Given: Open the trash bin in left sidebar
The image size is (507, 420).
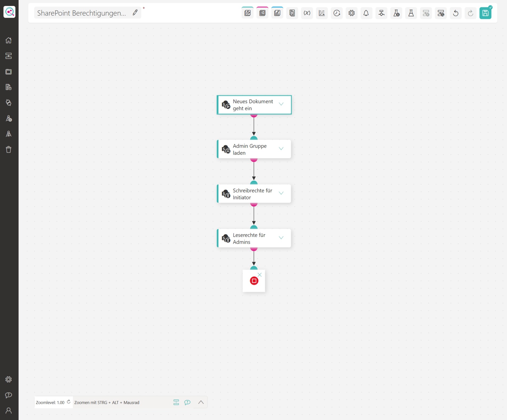Looking at the screenshot, I should tap(9, 150).
